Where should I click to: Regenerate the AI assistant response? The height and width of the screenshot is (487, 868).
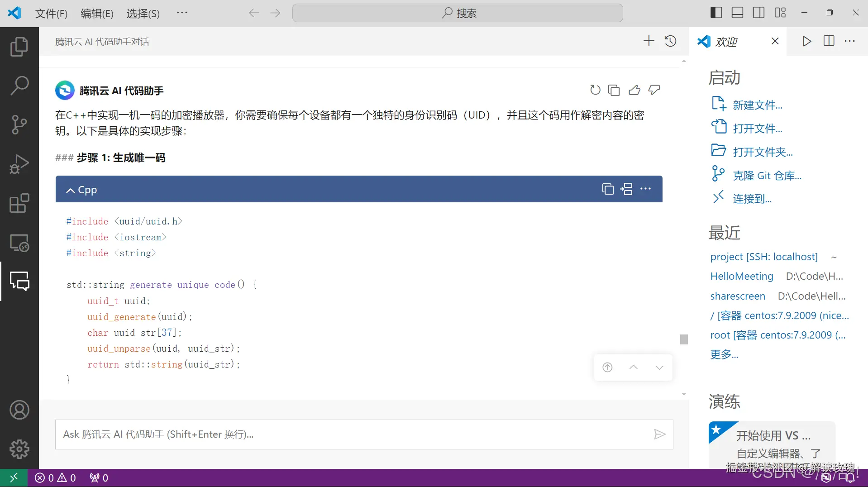pos(595,90)
